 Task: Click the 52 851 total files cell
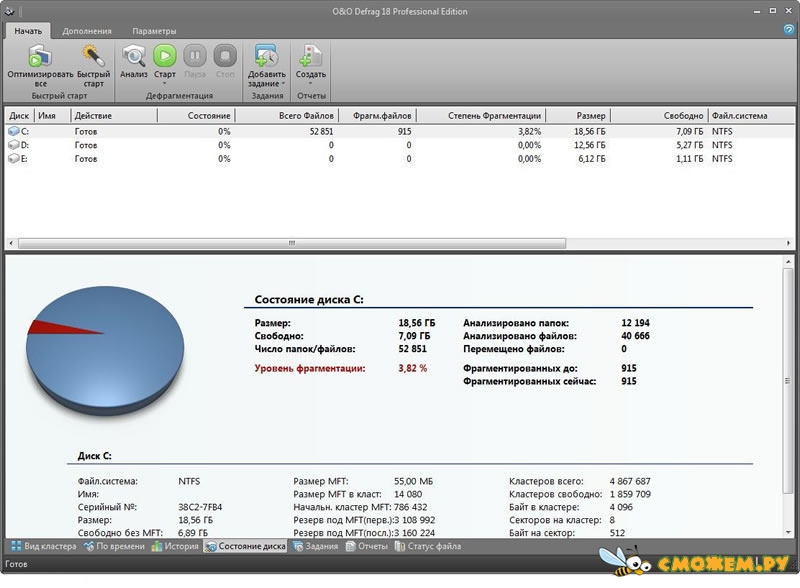pos(321,131)
